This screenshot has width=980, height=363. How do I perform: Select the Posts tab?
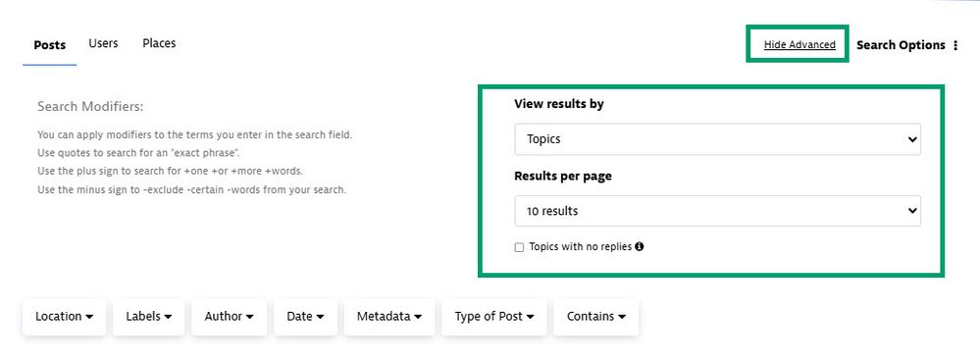[x=49, y=45]
